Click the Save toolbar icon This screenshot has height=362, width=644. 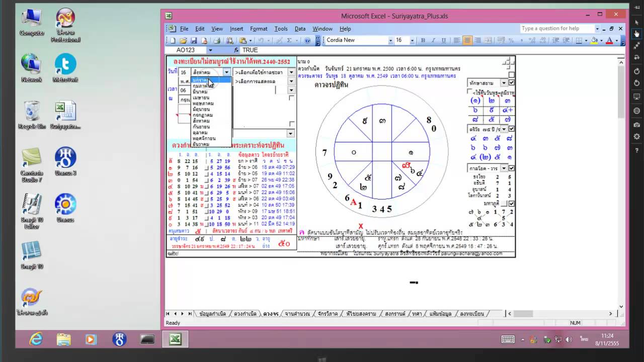[x=194, y=41]
